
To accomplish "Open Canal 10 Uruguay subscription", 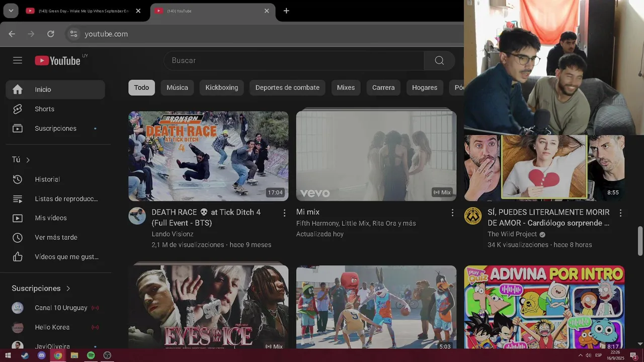I will click(55, 308).
